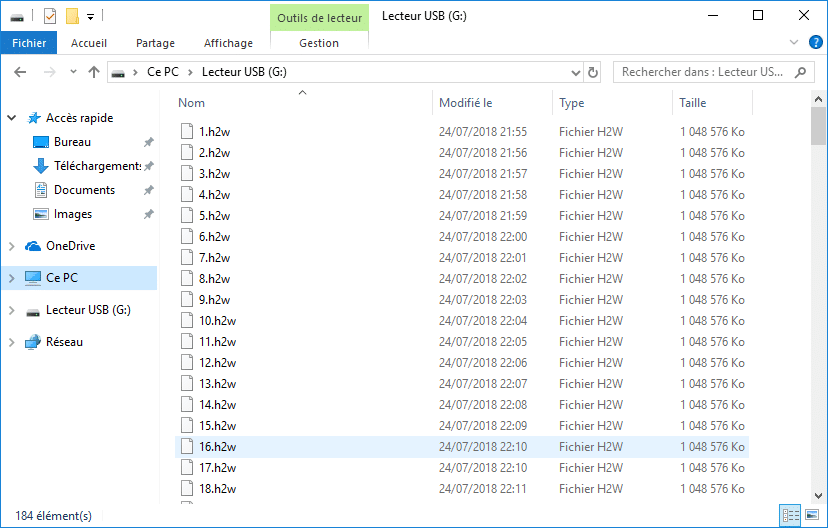Switch to the Affichage ribbon tab
The height and width of the screenshot is (528, 828).
point(228,43)
